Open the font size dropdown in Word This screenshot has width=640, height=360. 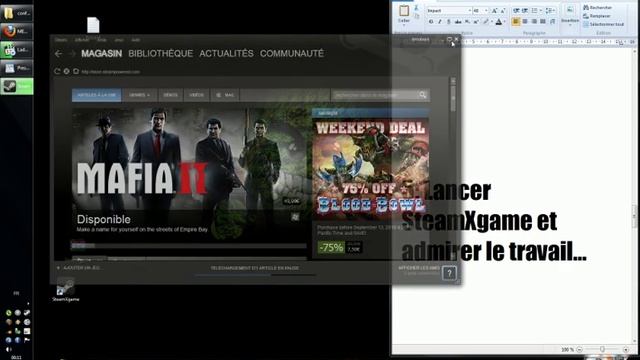coord(486,11)
